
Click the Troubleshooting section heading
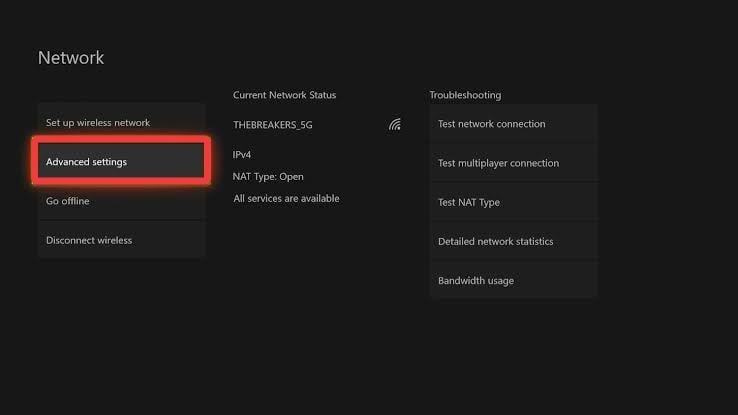click(x=465, y=95)
